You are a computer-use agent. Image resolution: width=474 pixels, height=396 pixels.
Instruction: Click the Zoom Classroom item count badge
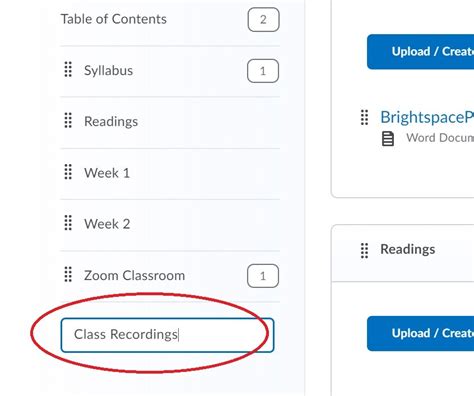coord(263,276)
